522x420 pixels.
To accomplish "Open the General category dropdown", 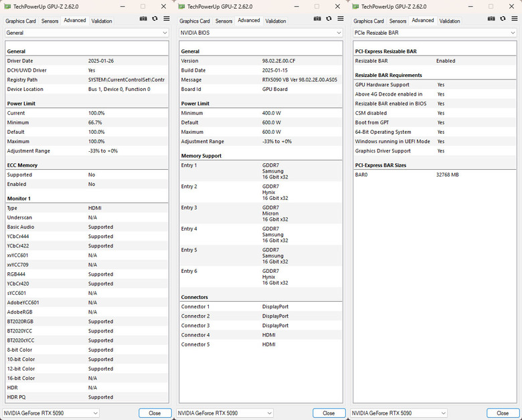I will (86, 33).
